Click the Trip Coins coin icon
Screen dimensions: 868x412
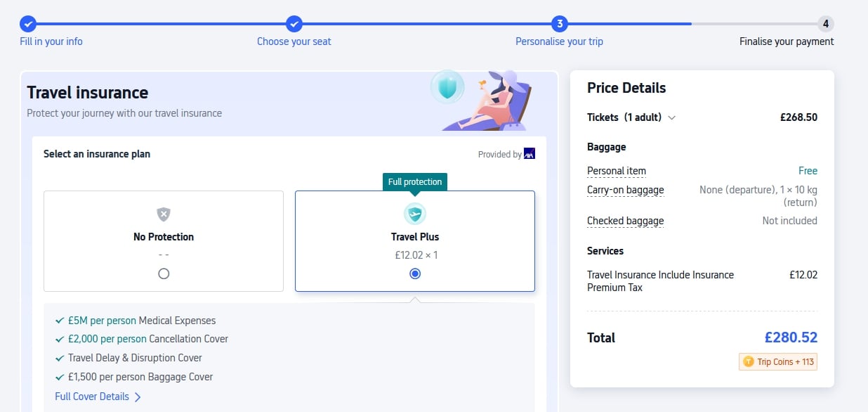pos(747,361)
